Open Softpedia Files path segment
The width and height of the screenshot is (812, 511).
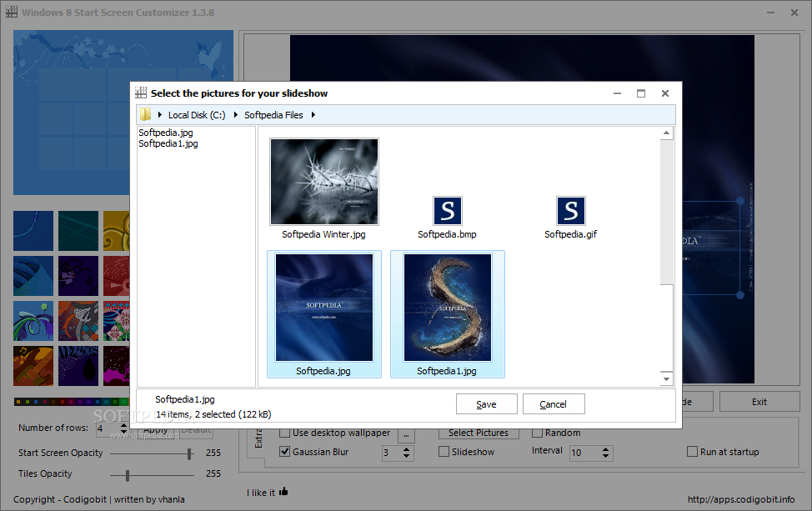coord(273,115)
